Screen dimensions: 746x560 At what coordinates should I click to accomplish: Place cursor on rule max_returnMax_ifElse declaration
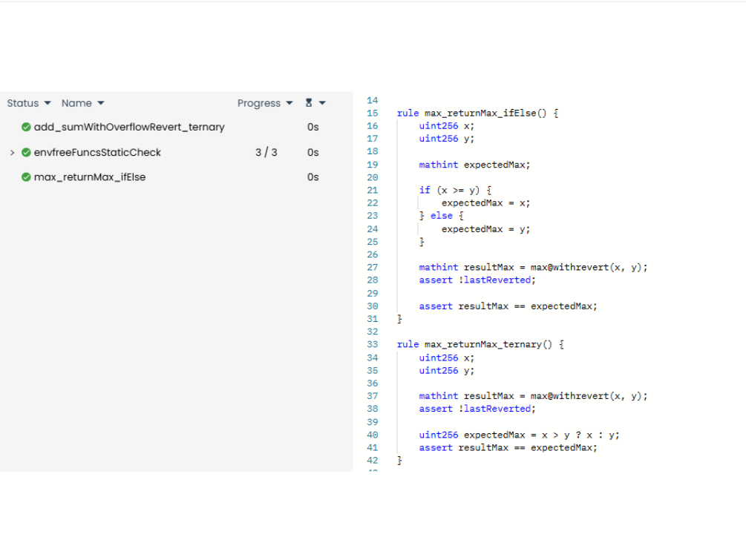pyautogui.click(x=477, y=113)
